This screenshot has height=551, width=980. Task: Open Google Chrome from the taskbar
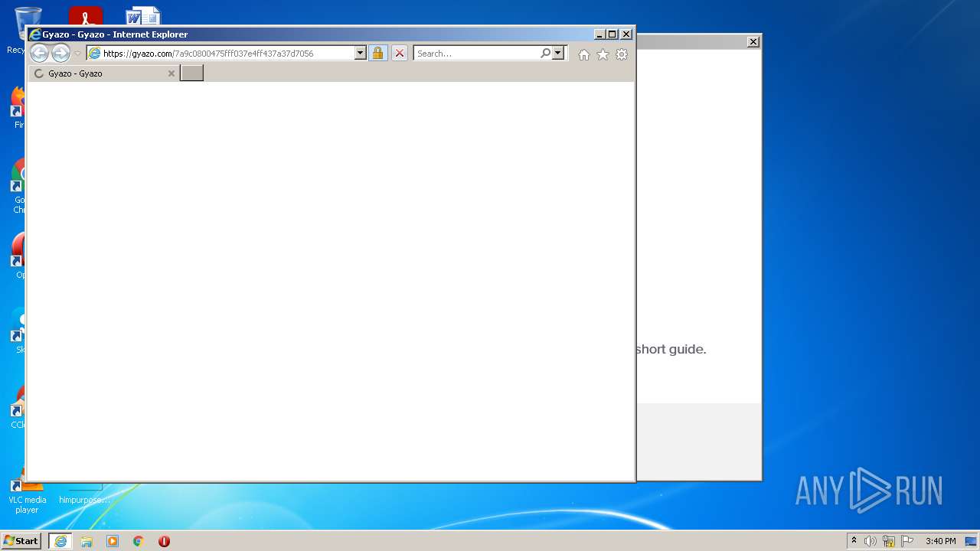coord(139,541)
